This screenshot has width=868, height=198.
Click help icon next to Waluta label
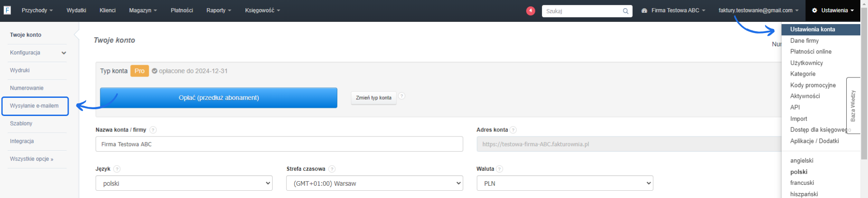pyautogui.click(x=500, y=169)
